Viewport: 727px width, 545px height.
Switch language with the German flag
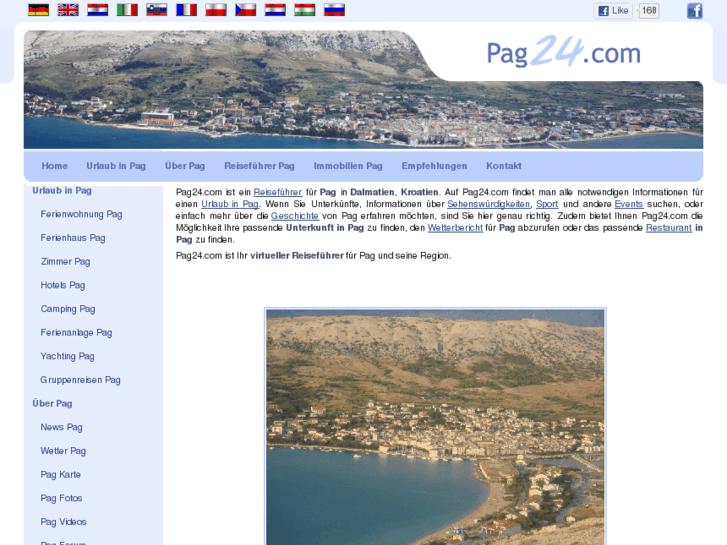tap(38, 10)
